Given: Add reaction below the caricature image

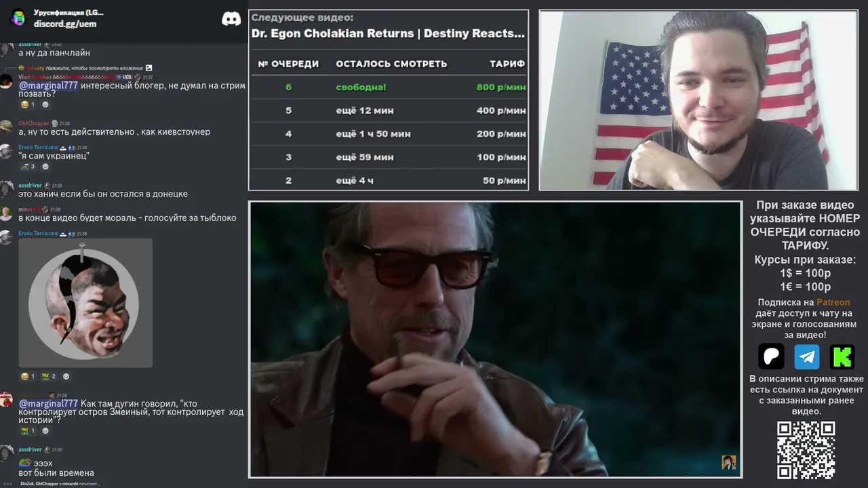Looking at the screenshot, I should tap(66, 376).
